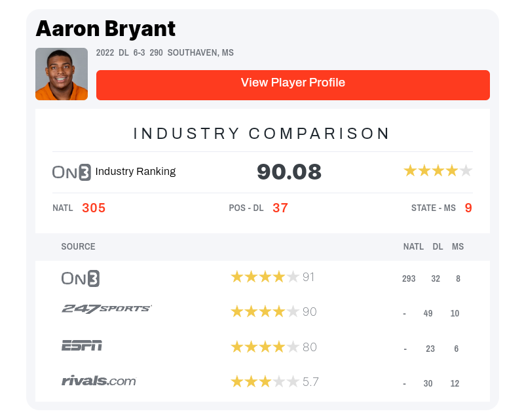
Task: Click the Industry Ranking star rating
Action: tap(438, 171)
